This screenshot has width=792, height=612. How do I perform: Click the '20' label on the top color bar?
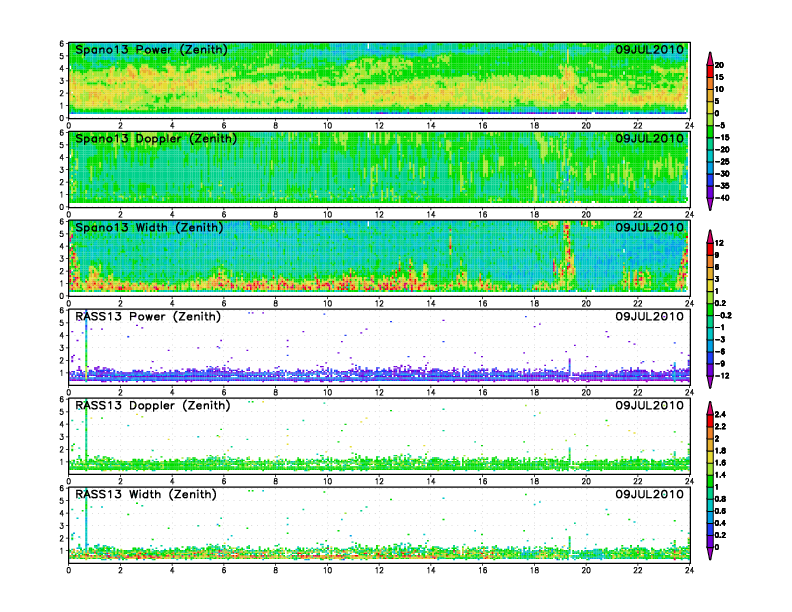coord(719,65)
